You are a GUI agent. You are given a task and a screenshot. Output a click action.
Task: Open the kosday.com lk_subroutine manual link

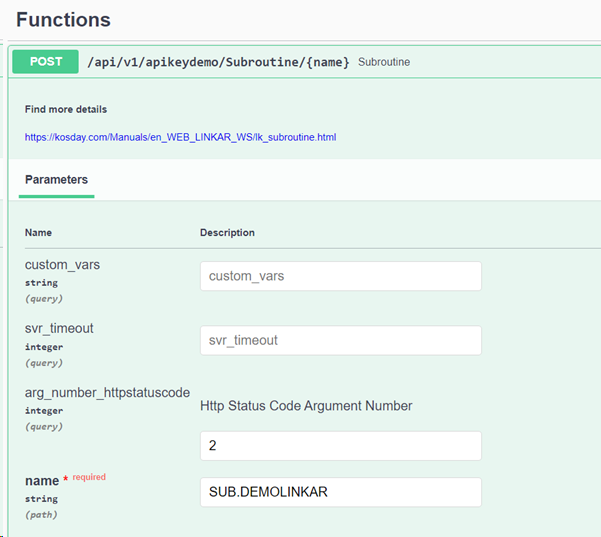pyautogui.click(x=180, y=136)
